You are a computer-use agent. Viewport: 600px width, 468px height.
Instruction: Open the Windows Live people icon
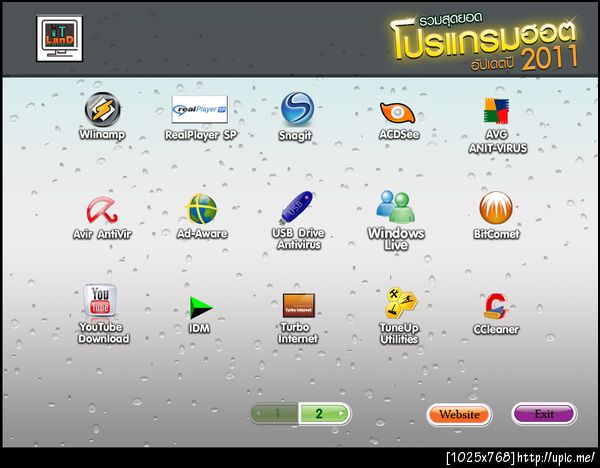(x=396, y=206)
